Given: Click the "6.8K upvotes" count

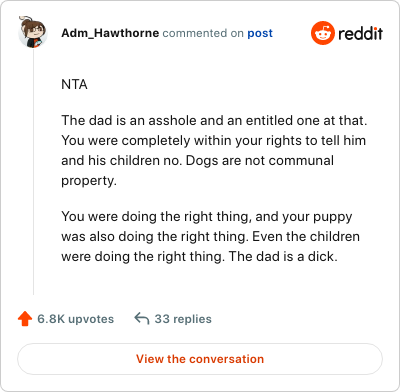Looking at the screenshot, I should pos(75,319).
